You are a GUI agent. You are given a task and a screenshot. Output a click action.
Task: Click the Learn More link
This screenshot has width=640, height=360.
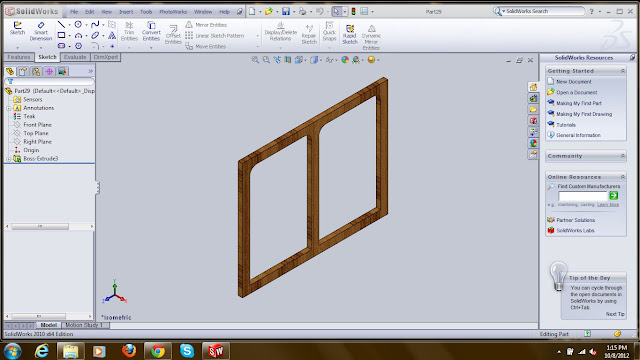click(x=608, y=205)
